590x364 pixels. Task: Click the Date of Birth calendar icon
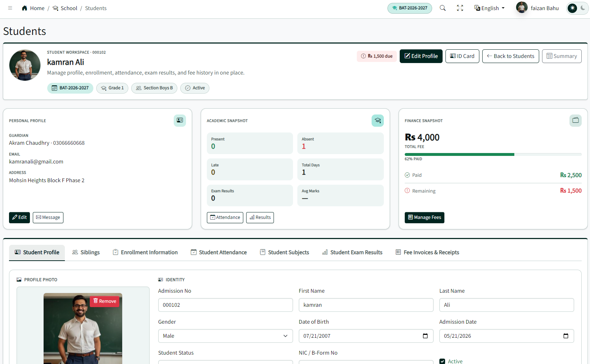tap(425, 336)
